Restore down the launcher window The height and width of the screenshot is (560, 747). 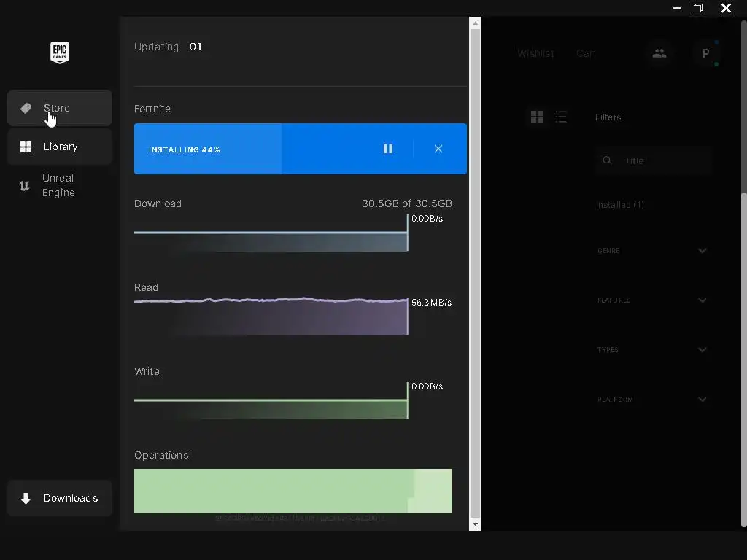tap(698, 8)
